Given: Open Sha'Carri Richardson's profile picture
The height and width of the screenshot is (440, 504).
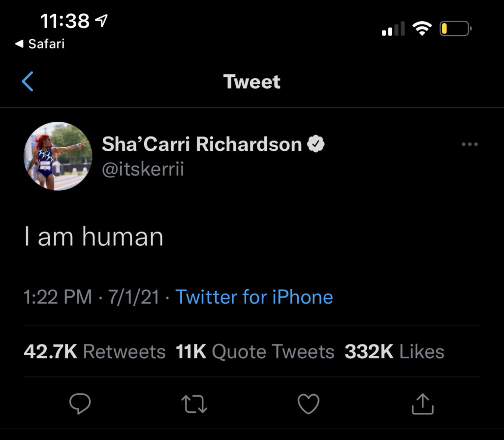Looking at the screenshot, I should tap(58, 156).
